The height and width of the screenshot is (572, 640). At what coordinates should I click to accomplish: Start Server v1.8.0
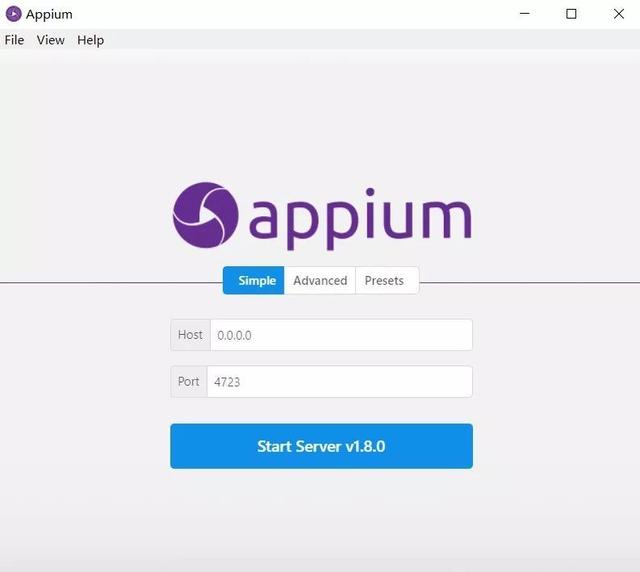tap(322, 446)
